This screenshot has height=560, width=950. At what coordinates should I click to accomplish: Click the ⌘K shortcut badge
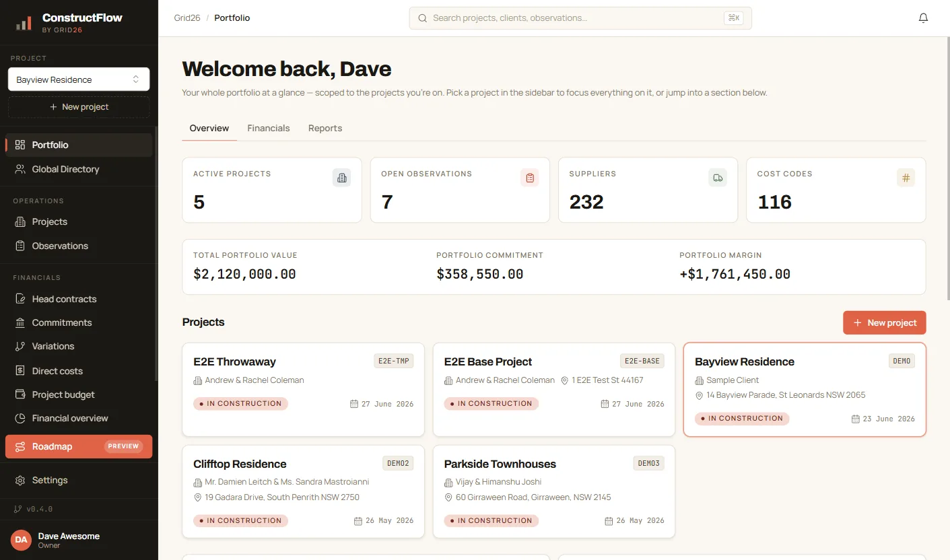[734, 18]
